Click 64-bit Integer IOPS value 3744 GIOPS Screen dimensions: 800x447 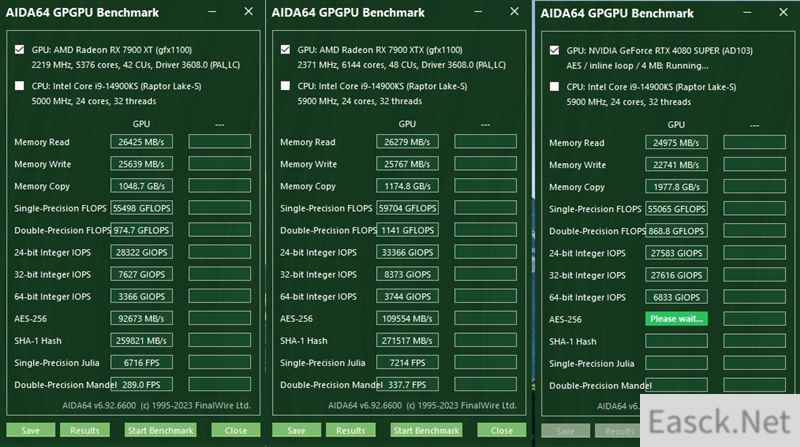[407, 296]
